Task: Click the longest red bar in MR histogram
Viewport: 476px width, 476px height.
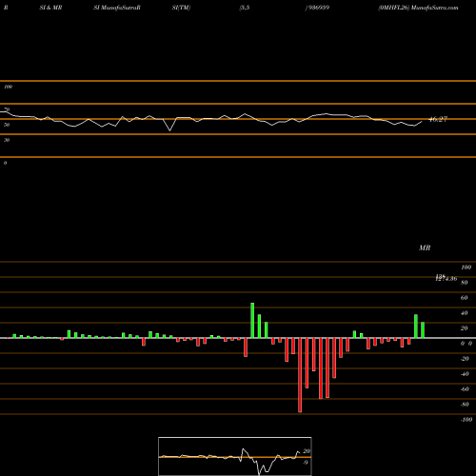Action: 300,375
